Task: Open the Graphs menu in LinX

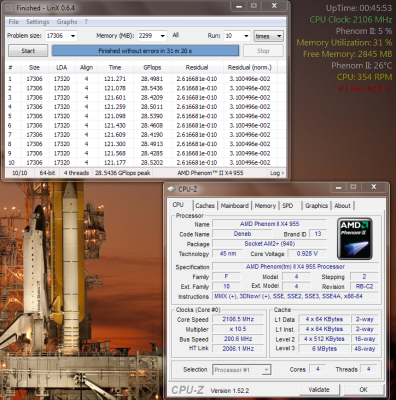Action: click(67, 22)
